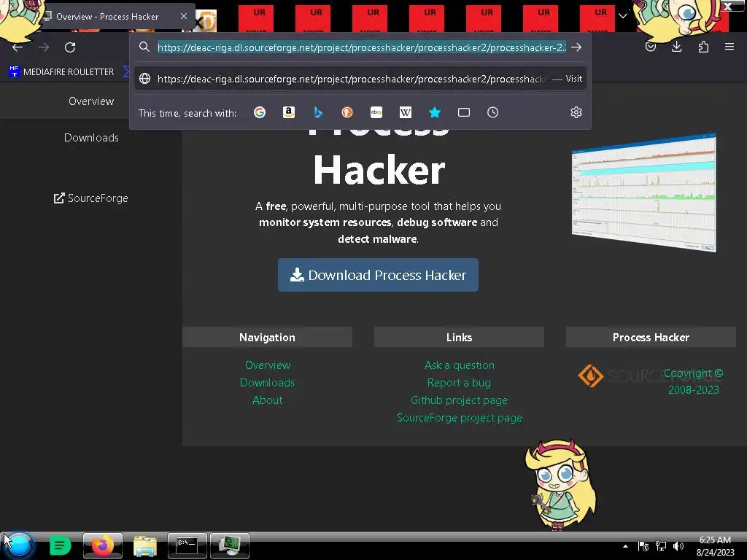Open the Process Hacker taskbar icon

[x=230, y=545]
